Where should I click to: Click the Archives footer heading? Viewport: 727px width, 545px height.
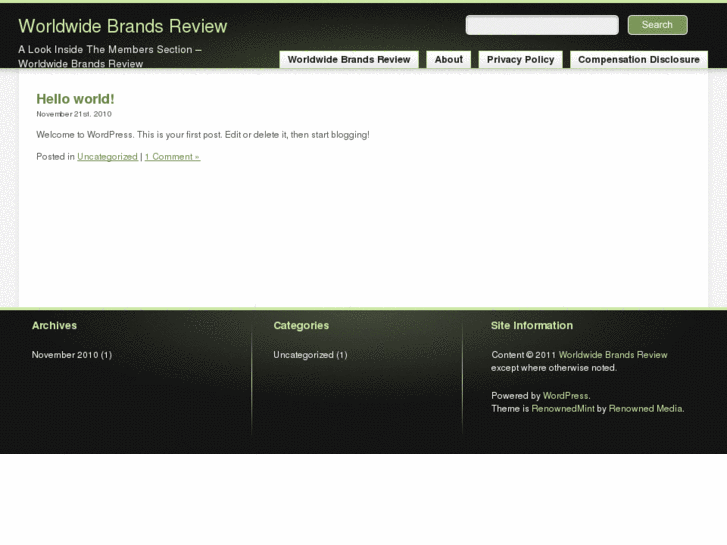(54, 326)
